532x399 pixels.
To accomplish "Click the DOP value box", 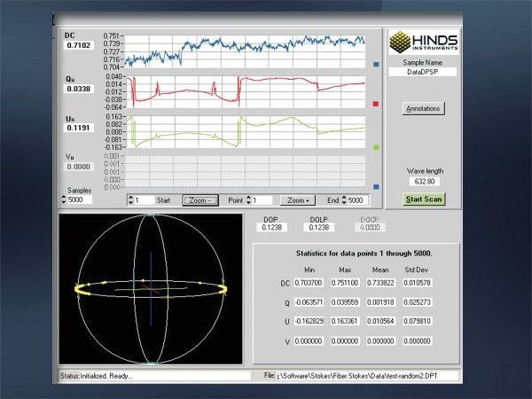I will 270,227.
